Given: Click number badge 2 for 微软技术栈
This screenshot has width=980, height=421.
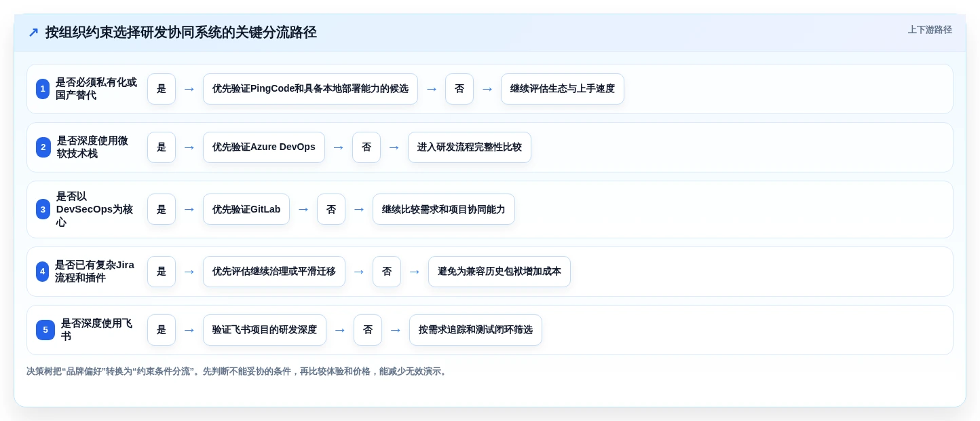Looking at the screenshot, I should [x=43, y=147].
